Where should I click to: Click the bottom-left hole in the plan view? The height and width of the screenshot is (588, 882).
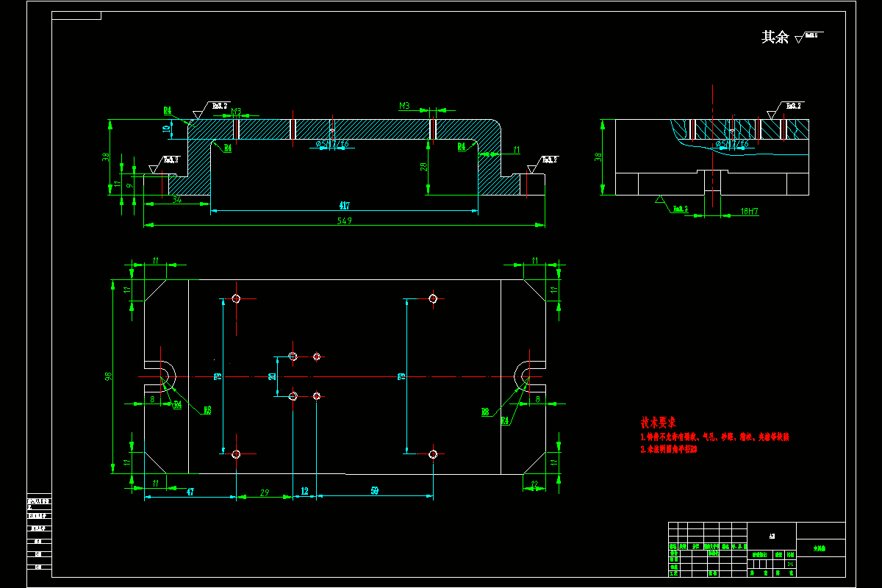(236, 454)
